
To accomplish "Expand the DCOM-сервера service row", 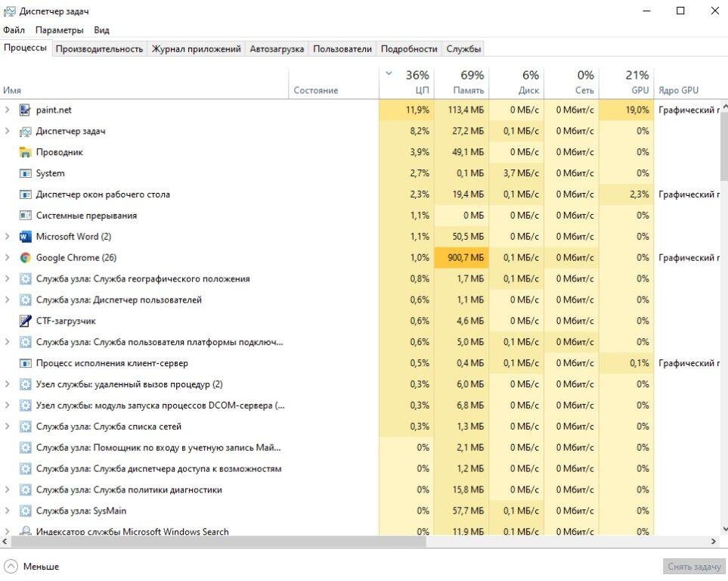I will 7,405.
